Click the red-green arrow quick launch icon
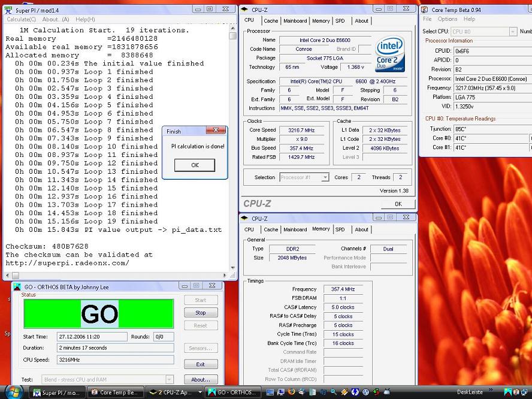 [x=376, y=392]
